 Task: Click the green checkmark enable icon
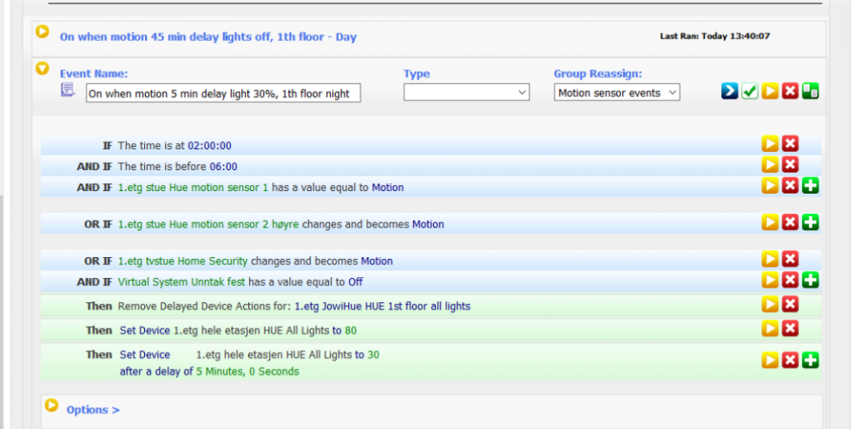click(749, 92)
